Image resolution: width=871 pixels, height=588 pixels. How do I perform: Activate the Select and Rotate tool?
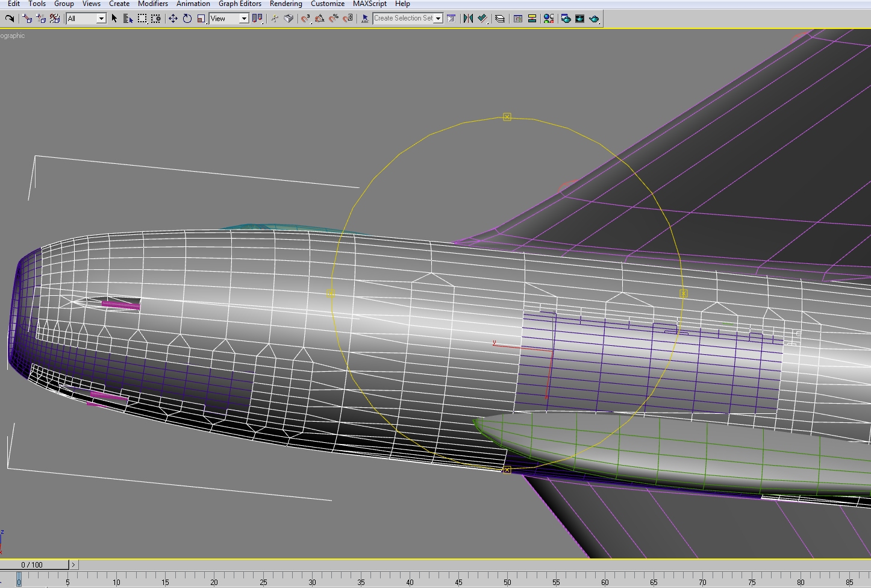click(x=187, y=19)
